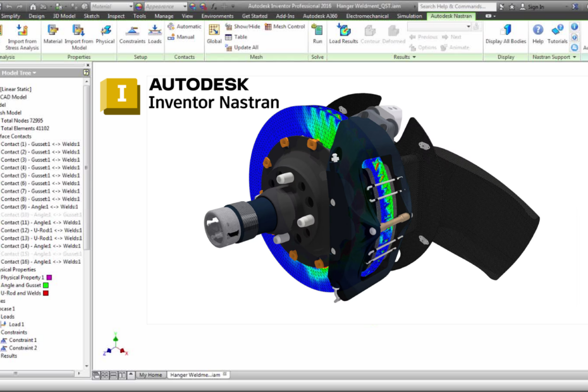Click Display All Bodies icon
This screenshot has width=588, height=392.
[506, 30]
